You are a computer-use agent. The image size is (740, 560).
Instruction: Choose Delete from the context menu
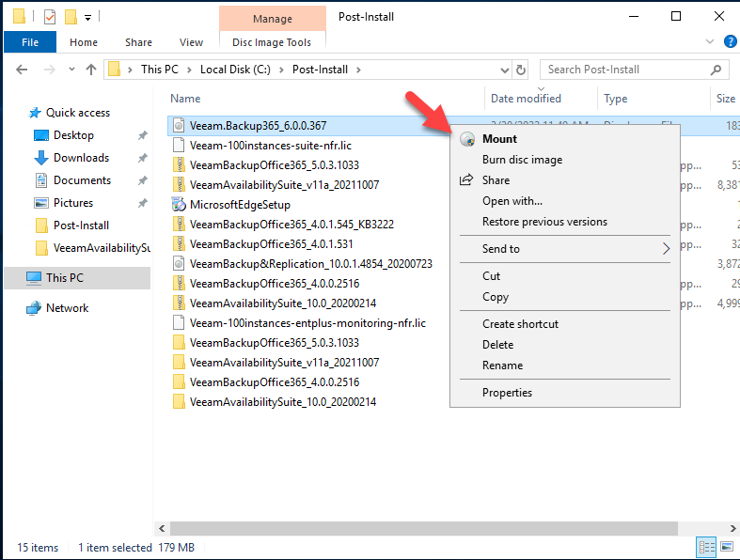pyautogui.click(x=564, y=345)
